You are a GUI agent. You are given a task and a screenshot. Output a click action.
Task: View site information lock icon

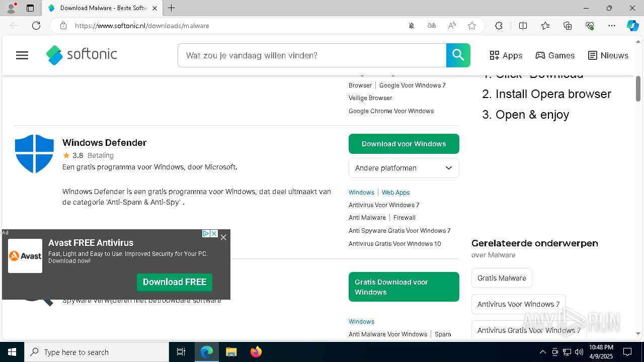[x=63, y=26]
